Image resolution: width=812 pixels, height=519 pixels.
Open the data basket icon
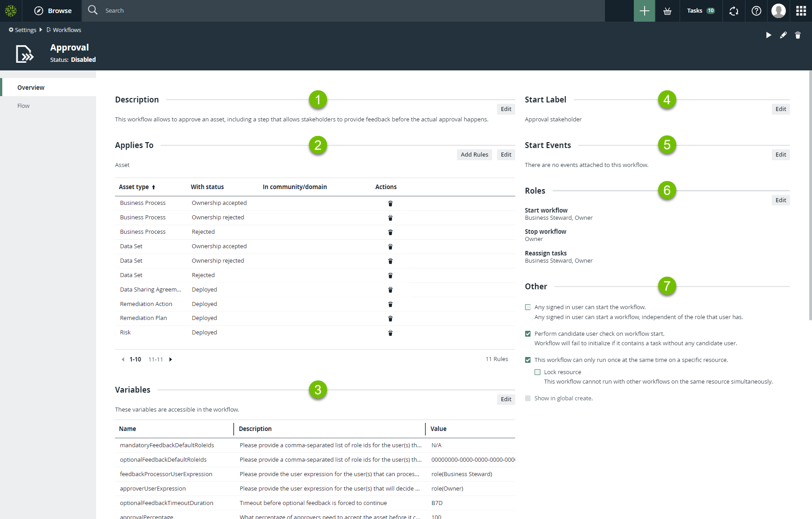[667, 11]
